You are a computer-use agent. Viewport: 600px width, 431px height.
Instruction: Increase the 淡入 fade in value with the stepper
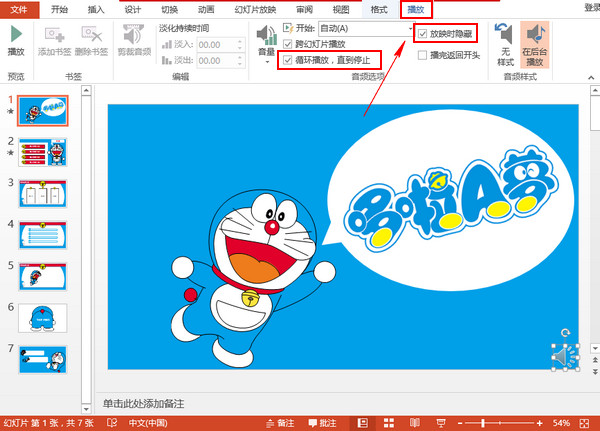240,42
